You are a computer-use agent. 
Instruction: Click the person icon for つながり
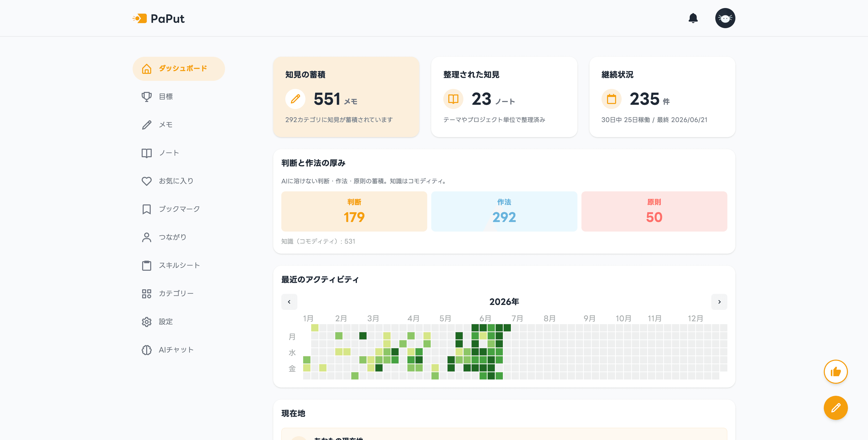pyautogui.click(x=147, y=237)
